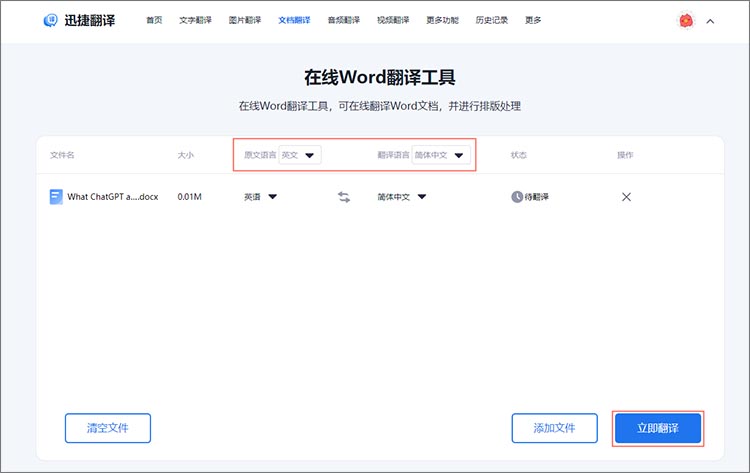Swap languages with the exchange arrows icon
The image size is (750, 473).
[x=344, y=197]
